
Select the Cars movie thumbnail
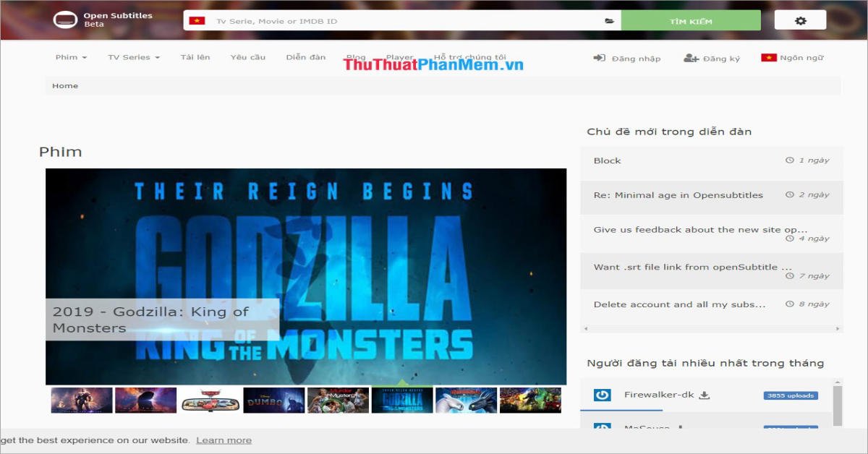point(210,401)
